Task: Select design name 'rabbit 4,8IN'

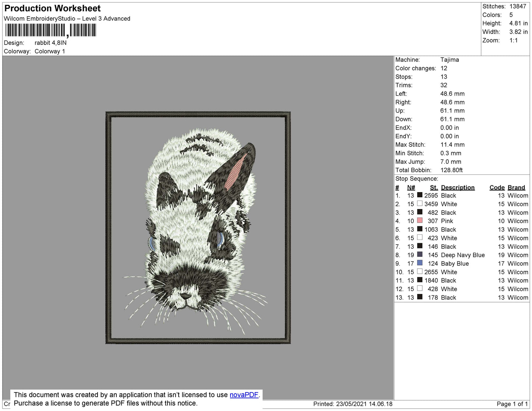Action: (50, 43)
